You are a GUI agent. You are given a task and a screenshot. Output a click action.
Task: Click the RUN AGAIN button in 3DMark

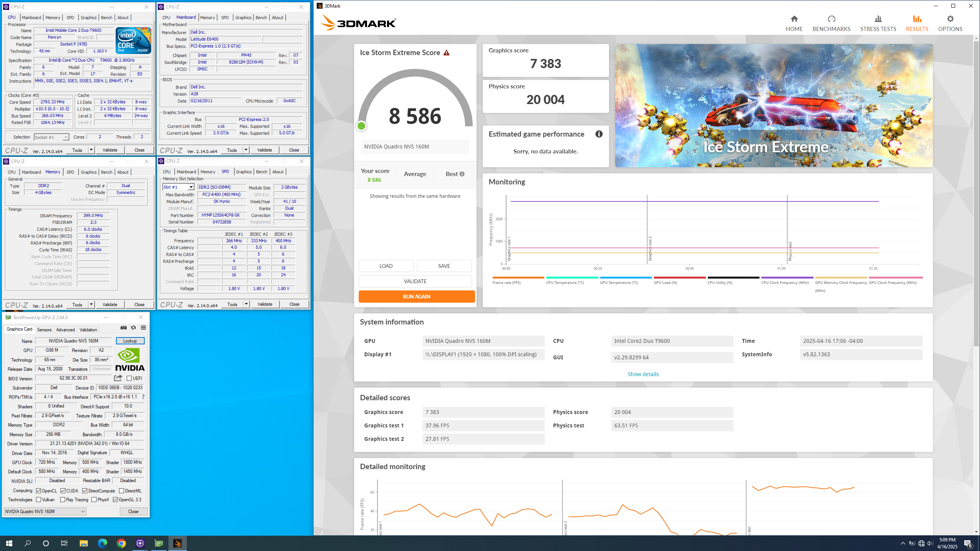click(x=416, y=297)
